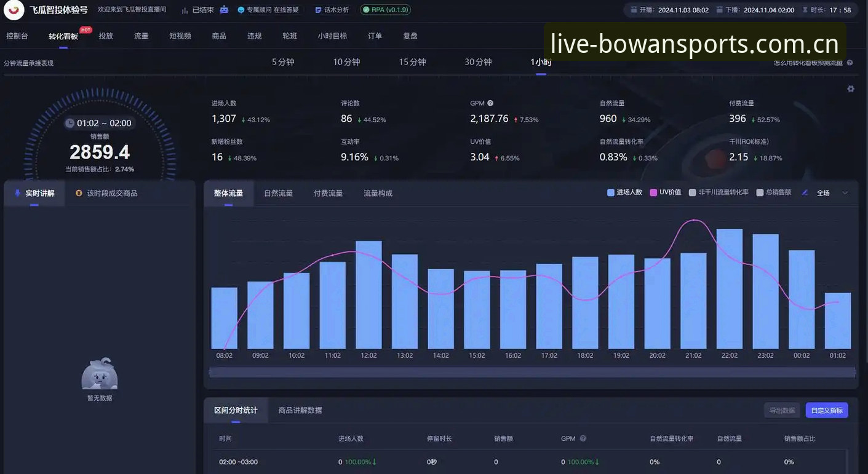
Task: Open the 专属顾问 在线答疑 chat
Action: (x=269, y=10)
